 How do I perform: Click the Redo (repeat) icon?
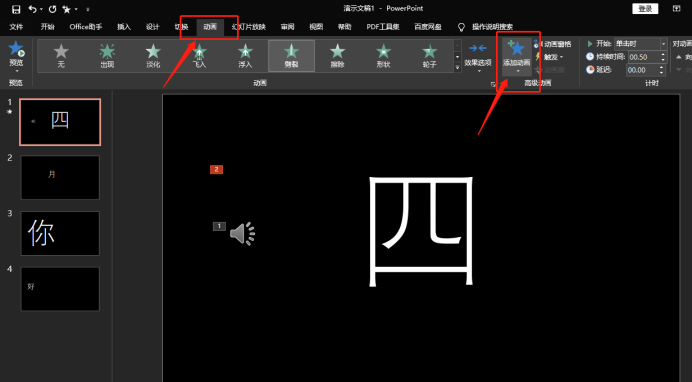(53, 9)
